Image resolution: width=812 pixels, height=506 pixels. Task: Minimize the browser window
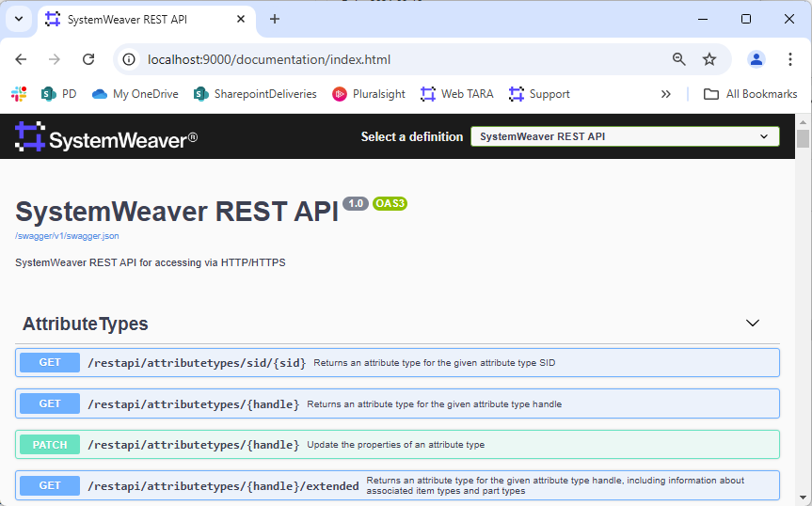point(703,19)
